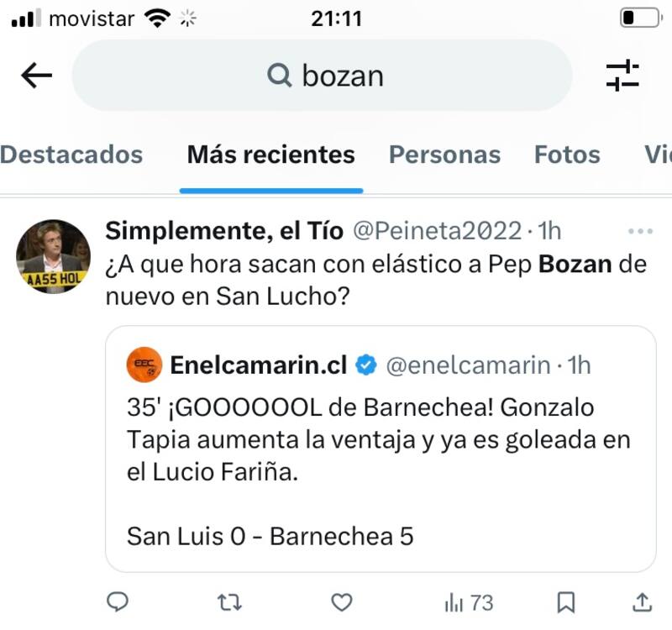Open Simplemente, el Tío profile avatar

click(x=54, y=256)
